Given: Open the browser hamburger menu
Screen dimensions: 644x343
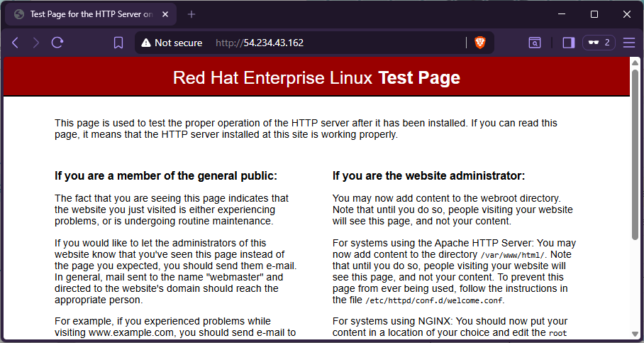Looking at the screenshot, I should click(629, 43).
